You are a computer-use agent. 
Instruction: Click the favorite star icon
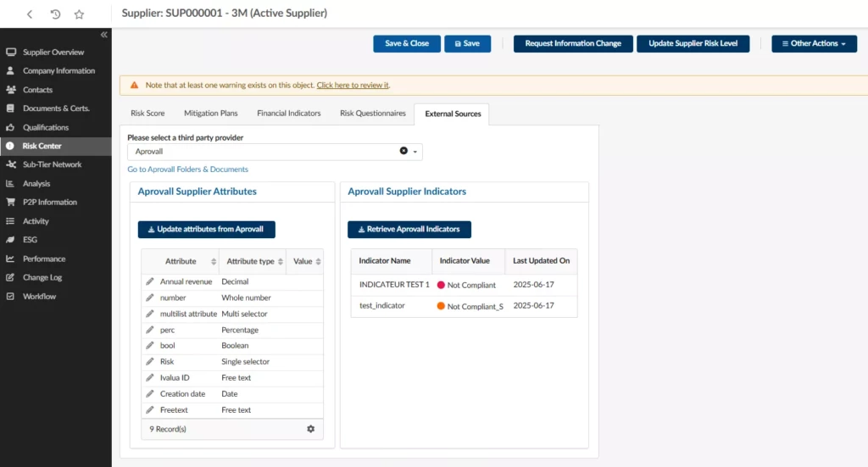pos(79,14)
